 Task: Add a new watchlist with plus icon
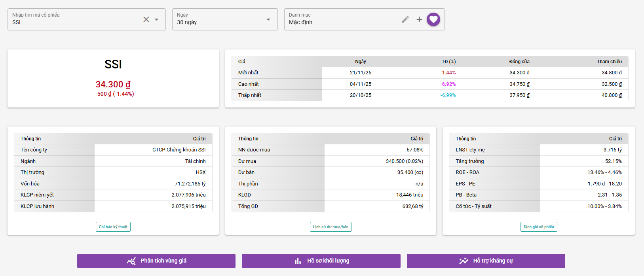coord(419,19)
